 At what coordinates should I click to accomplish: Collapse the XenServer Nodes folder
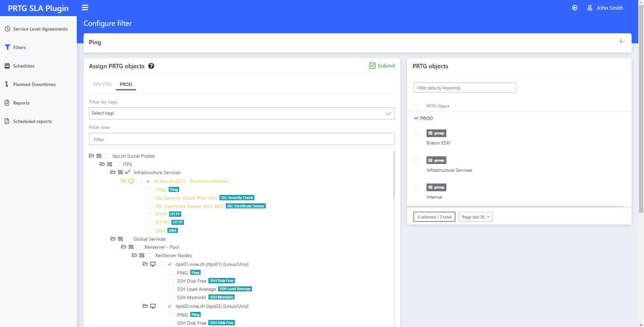pyautogui.click(x=134, y=255)
